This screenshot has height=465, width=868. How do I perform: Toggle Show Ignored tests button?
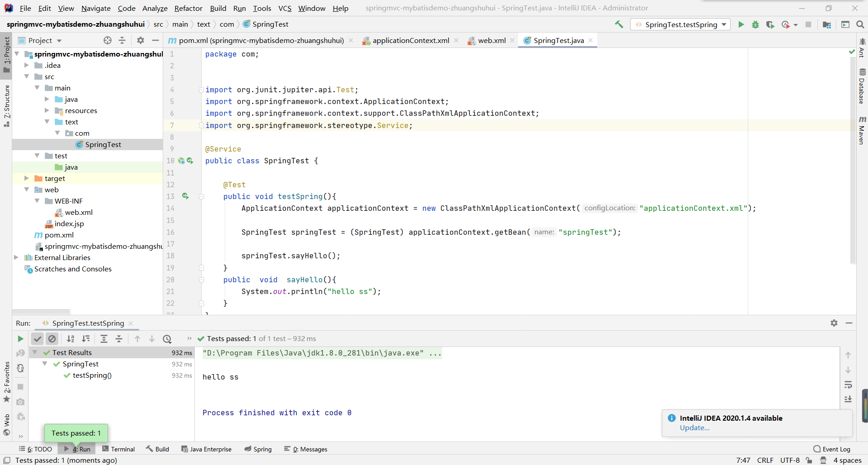coord(52,339)
